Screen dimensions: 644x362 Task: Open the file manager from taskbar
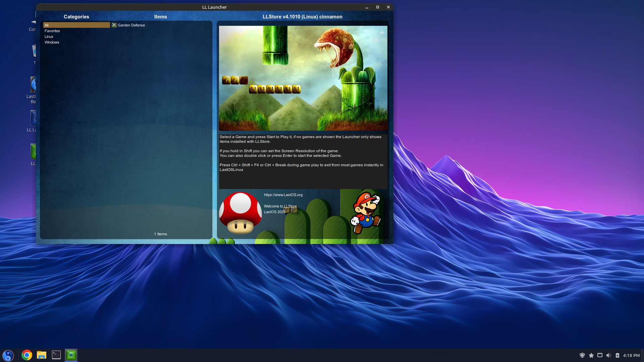click(42, 355)
